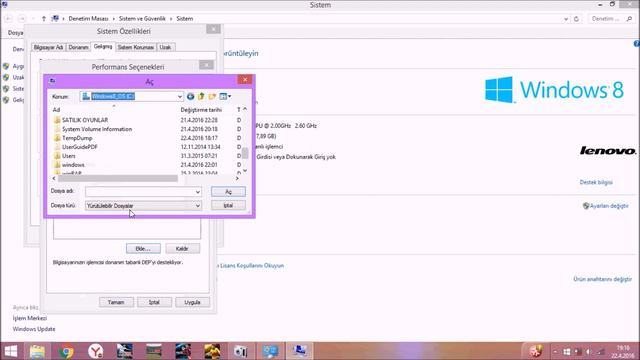Image resolution: width=640 pixels, height=360 pixels.
Task: Click the Aç button in the file dialog
Action: pyautogui.click(x=228, y=192)
